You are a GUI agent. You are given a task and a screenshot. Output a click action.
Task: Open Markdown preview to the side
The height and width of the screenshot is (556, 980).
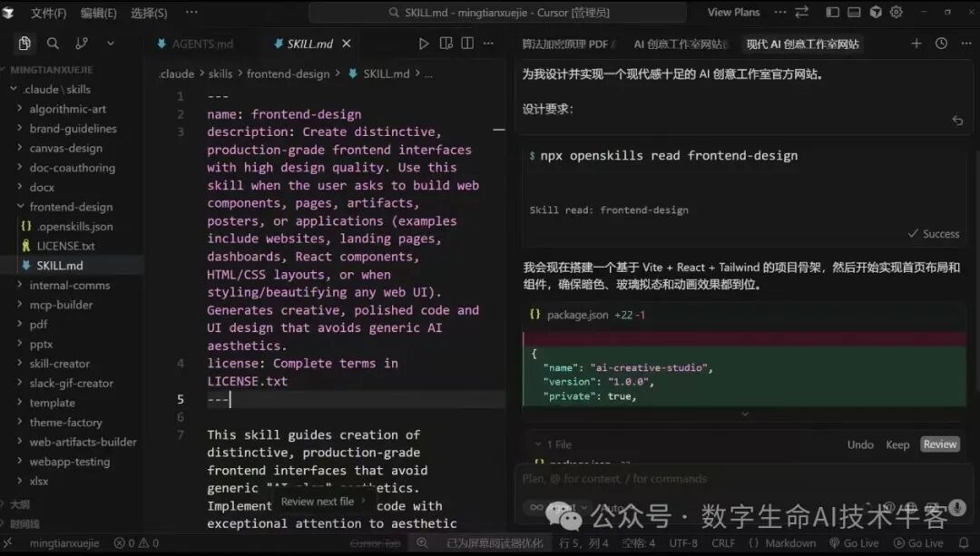point(446,43)
